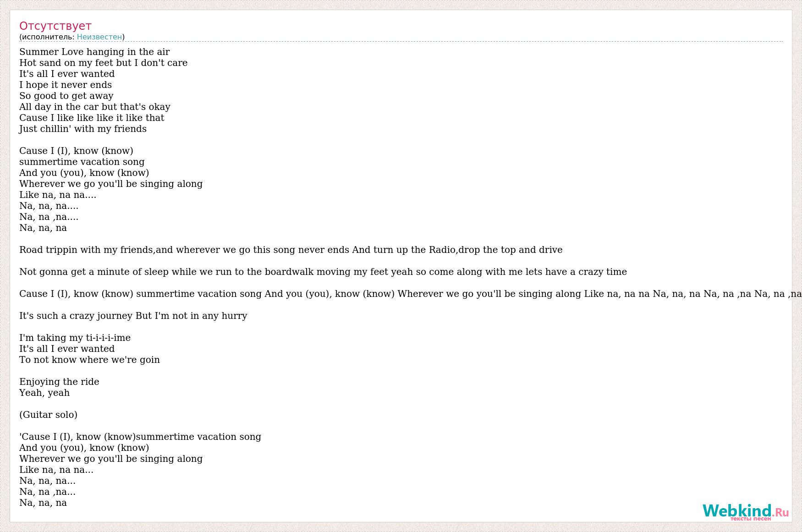Click the 'summertime vacation song' second chorus line

click(x=82, y=162)
